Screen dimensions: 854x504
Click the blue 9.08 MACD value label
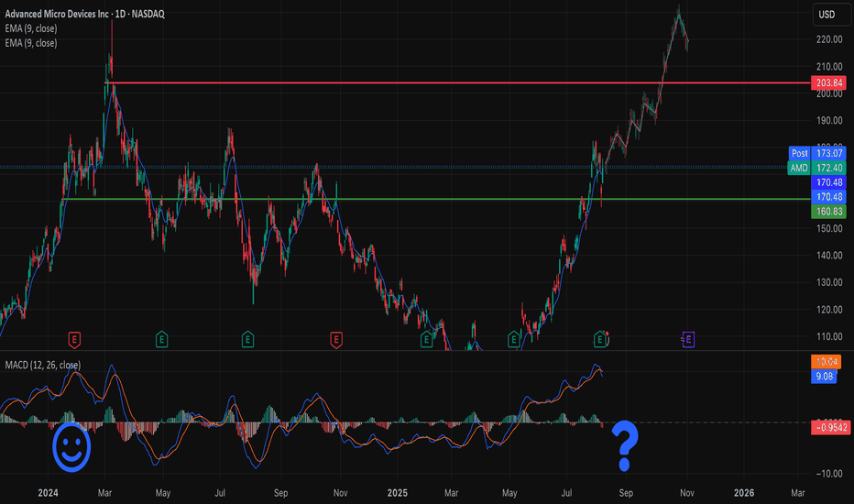pos(824,376)
